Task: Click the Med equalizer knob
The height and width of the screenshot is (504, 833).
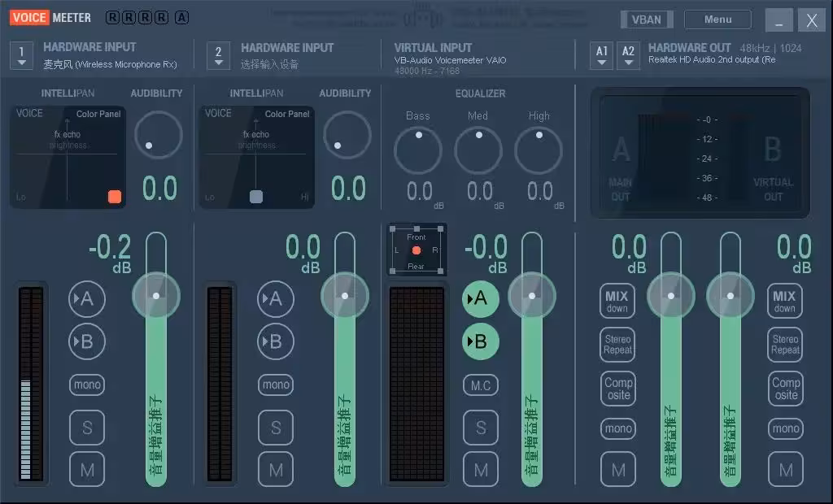Action: point(478,150)
